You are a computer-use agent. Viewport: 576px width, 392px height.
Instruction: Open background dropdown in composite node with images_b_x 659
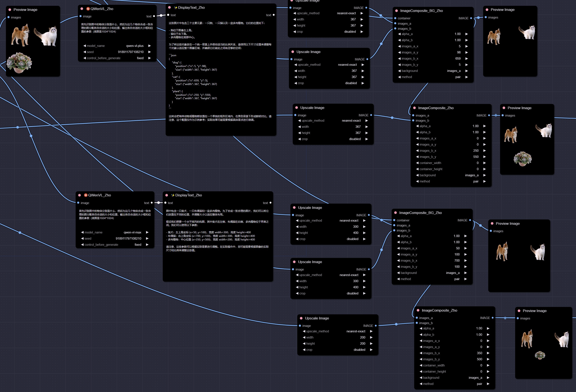pyautogui.click(x=433, y=71)
